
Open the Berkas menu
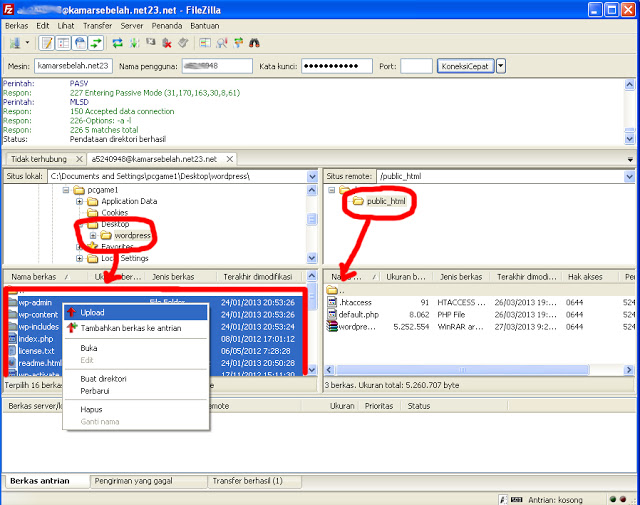[17, 26]
